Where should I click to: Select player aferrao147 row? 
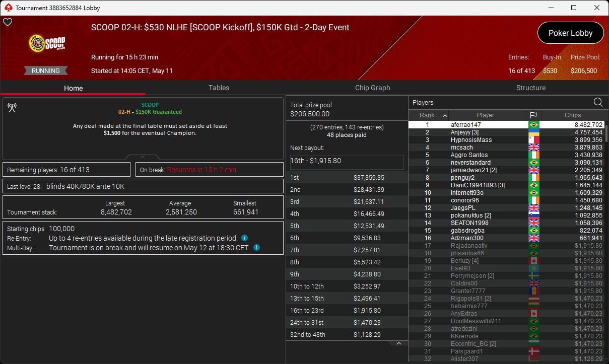[506, 124]
